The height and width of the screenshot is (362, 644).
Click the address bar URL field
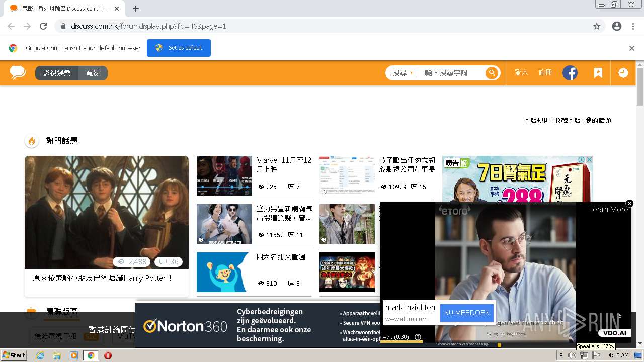(322, 26)
